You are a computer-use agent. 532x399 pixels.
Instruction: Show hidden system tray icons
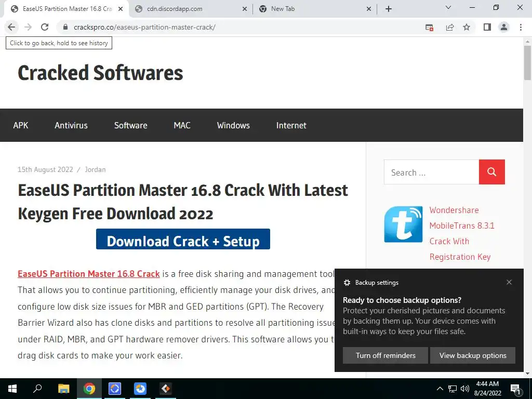click(x=440, y=389)
